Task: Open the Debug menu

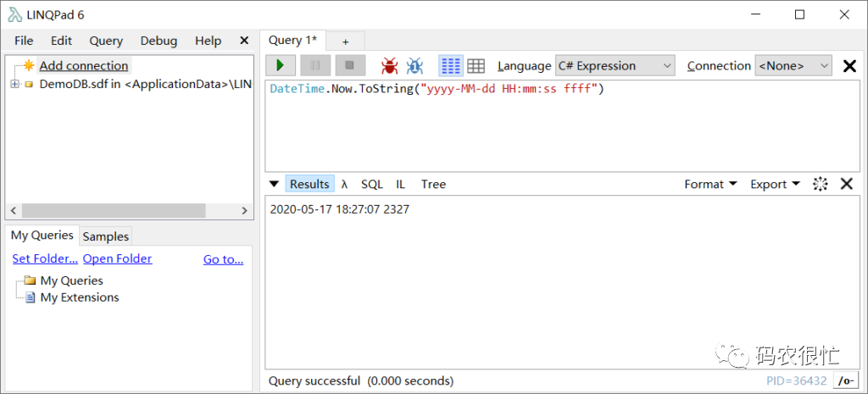Action: pyautogui.click(x=159, y=41)
